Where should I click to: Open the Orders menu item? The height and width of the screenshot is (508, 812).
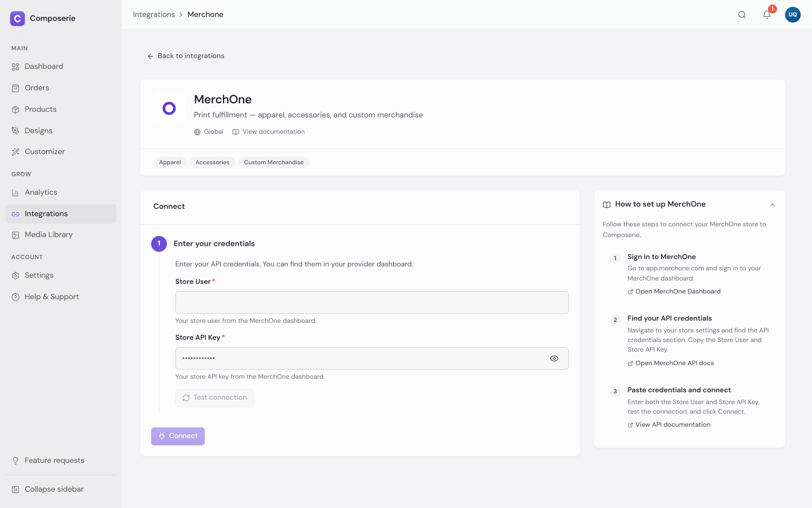pos(61,88)
